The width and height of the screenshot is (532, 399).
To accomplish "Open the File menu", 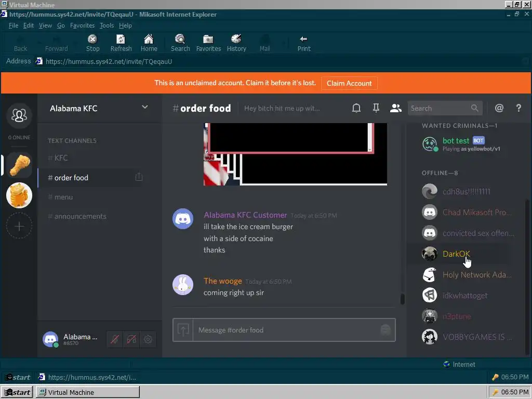I will (13, 25).
